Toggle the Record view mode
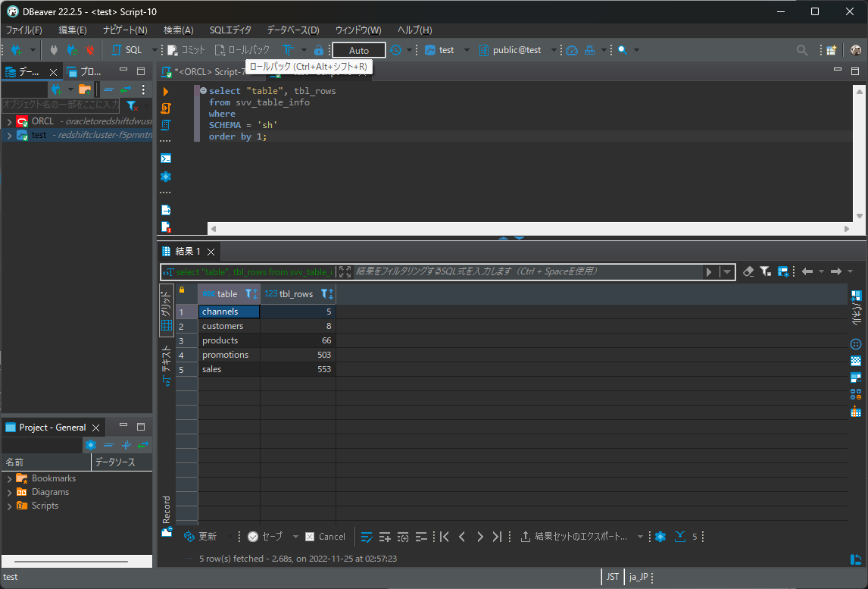The width and height of the screenshot is (868, 589). point(166,516)
